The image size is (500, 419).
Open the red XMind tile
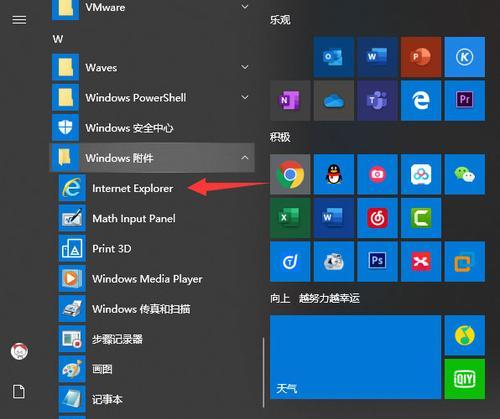click(x=421, y=262)
